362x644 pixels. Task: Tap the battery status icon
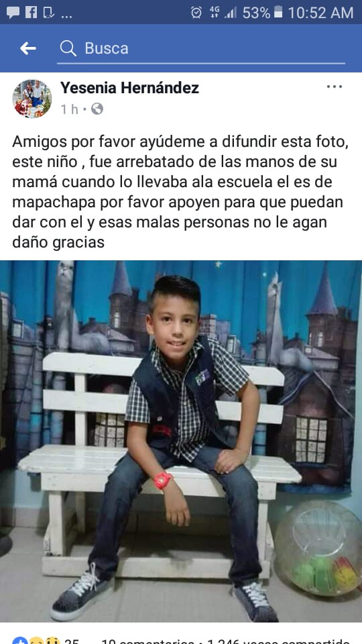(278, 12)
